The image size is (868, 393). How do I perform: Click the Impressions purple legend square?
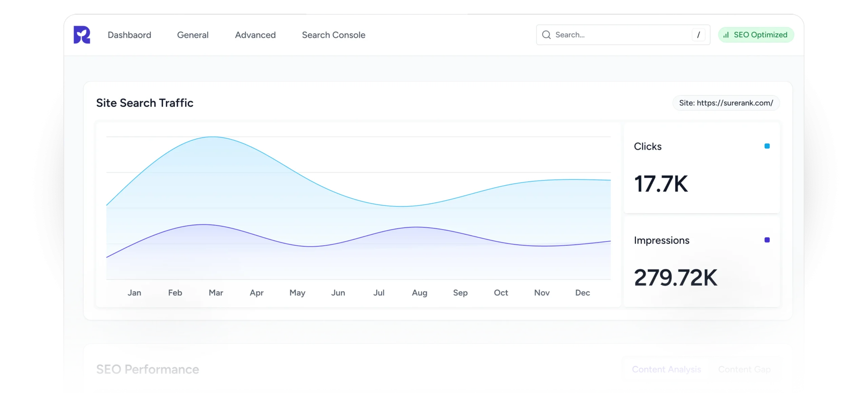pos(767,240)
